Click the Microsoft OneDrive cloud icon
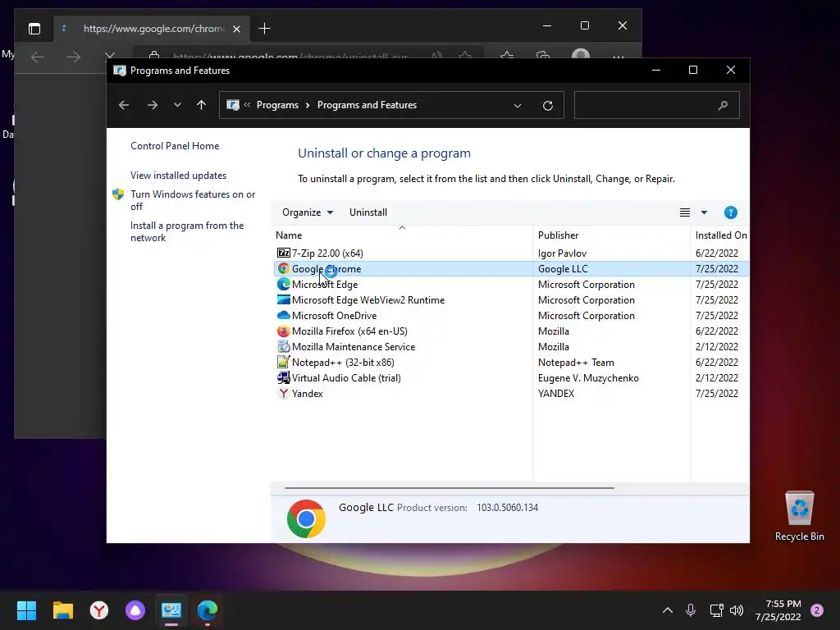Screen dimensions: 840x630 pos(283,315)
